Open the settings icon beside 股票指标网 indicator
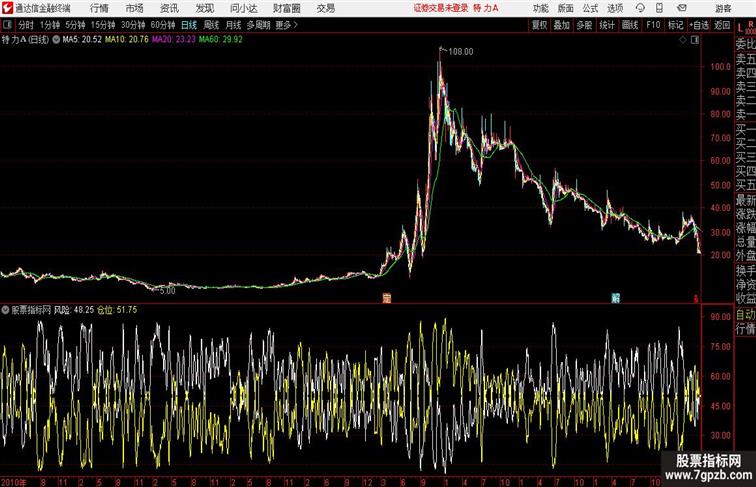 coord(5,310)
